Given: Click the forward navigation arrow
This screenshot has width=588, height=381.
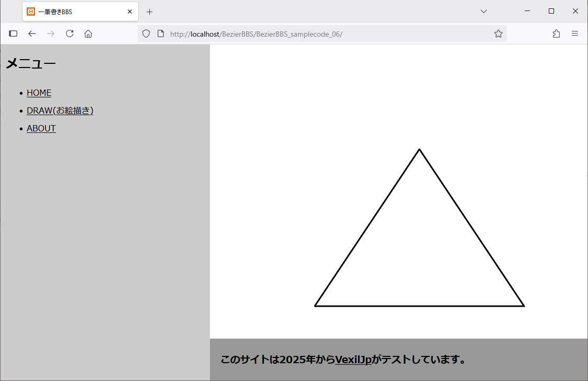Looking at the screenshot, I should pos(51,33).
